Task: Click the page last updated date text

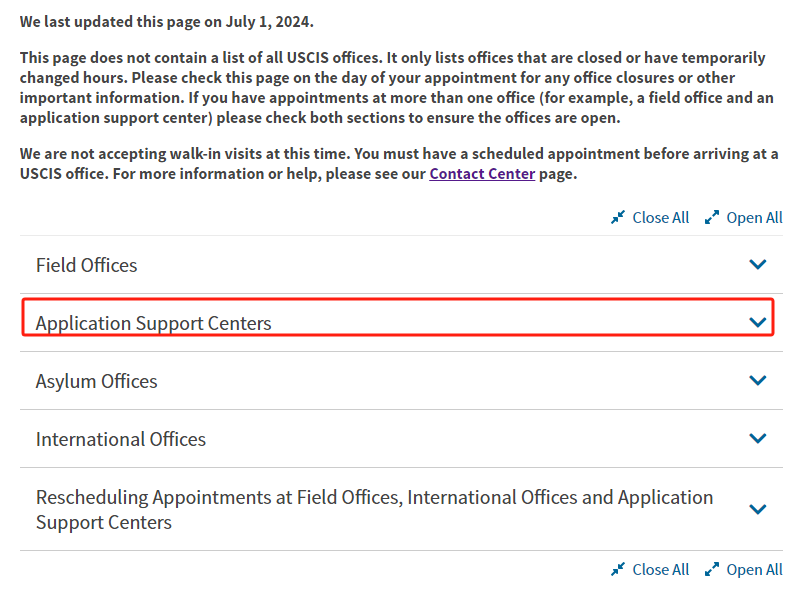Action: (269, 22)
